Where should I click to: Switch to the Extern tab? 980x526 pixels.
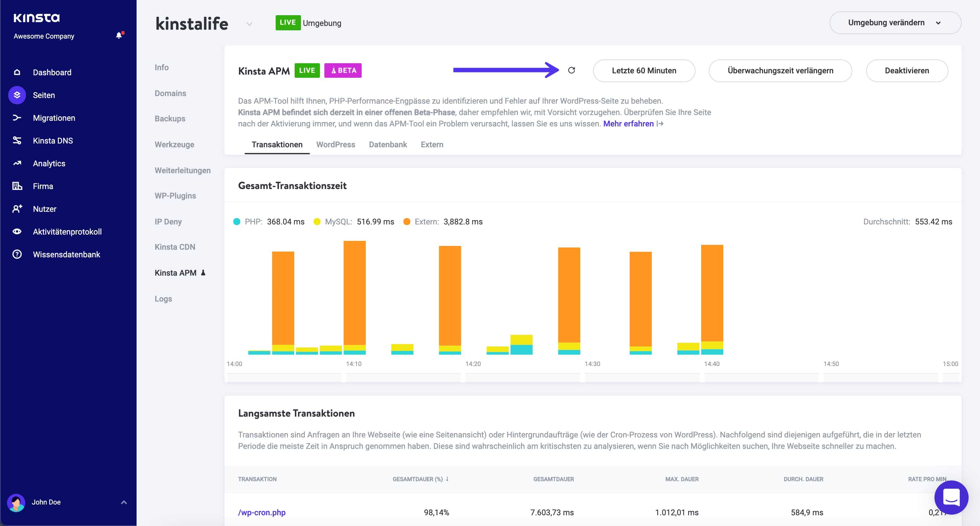tap(432, 144)
